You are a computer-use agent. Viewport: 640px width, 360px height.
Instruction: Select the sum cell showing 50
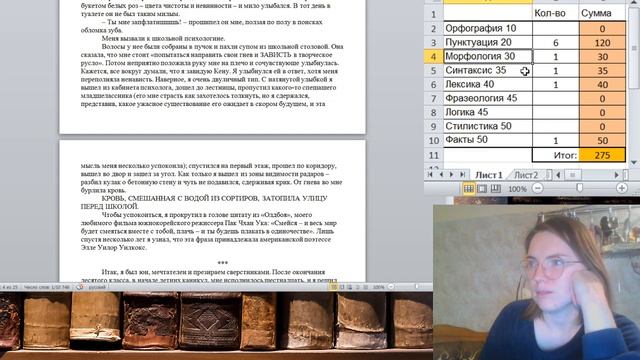coord(602,140)
